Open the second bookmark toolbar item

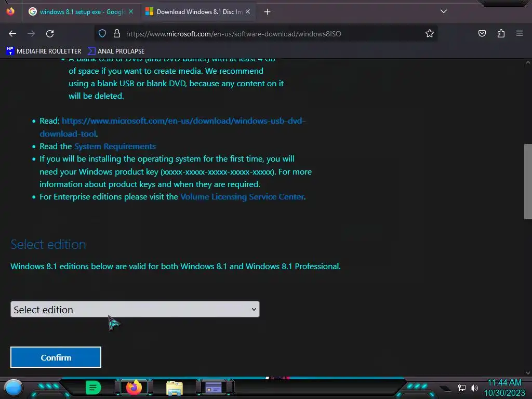(x=116, y=51)
